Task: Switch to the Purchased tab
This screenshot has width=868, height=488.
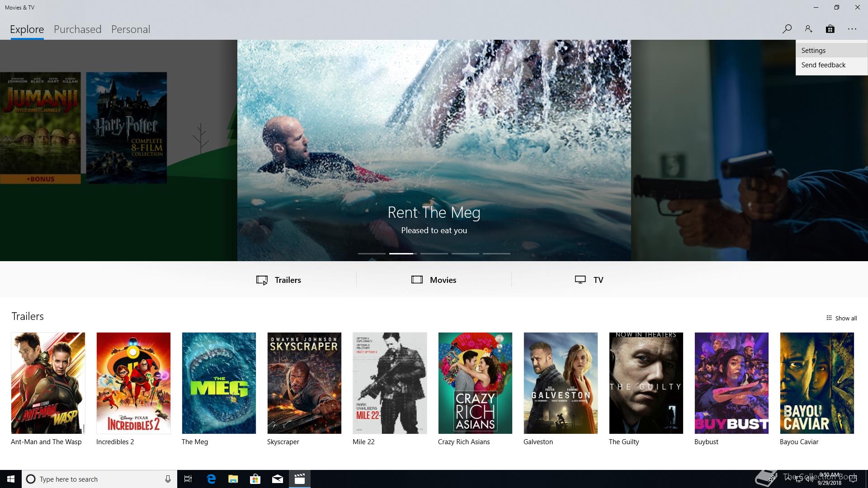Action: [x=78, y=29]
